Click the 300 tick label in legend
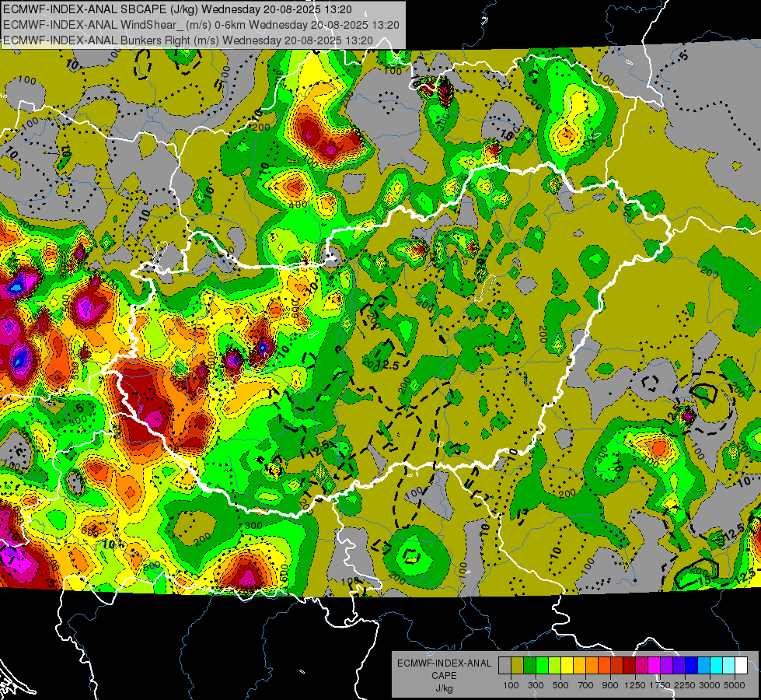Viewport: 761px width, 700px height. 536,685
